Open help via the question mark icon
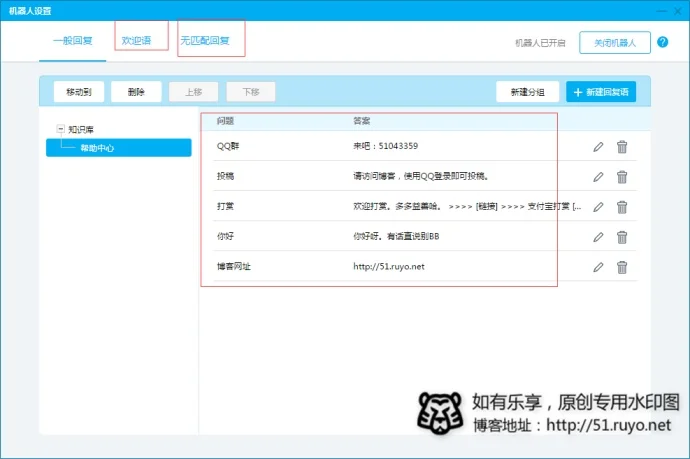This screenshot has height=459, width=690. [x=662, y=42]
